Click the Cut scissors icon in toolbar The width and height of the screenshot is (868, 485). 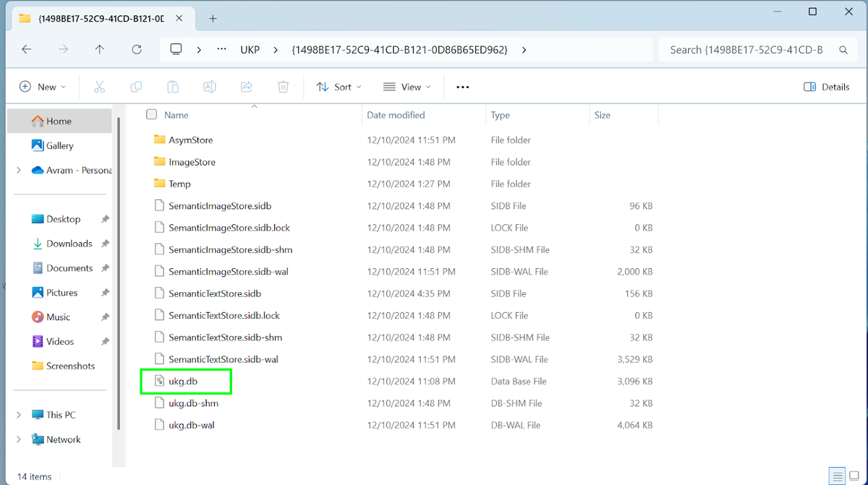pyautogui.click(x=100, y=87)
